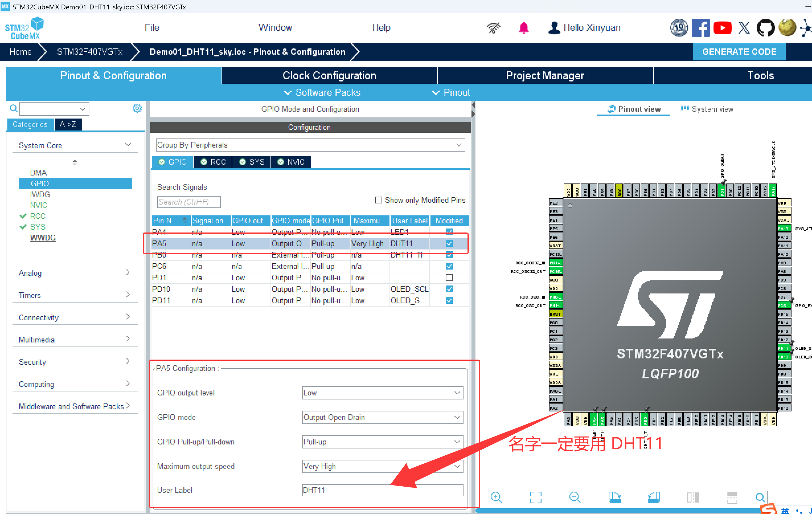Click the Search Signals input field
This screenshot has height=514, width=812.
(x=188, y=202)
